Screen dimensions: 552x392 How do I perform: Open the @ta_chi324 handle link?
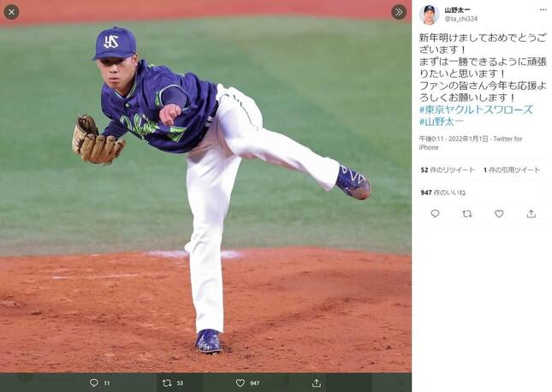[x=460, y=19]
